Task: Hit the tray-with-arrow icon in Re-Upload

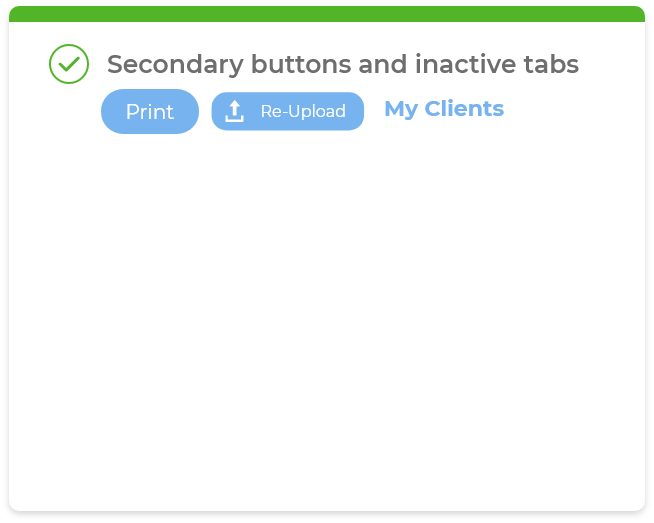Action: 235,111
